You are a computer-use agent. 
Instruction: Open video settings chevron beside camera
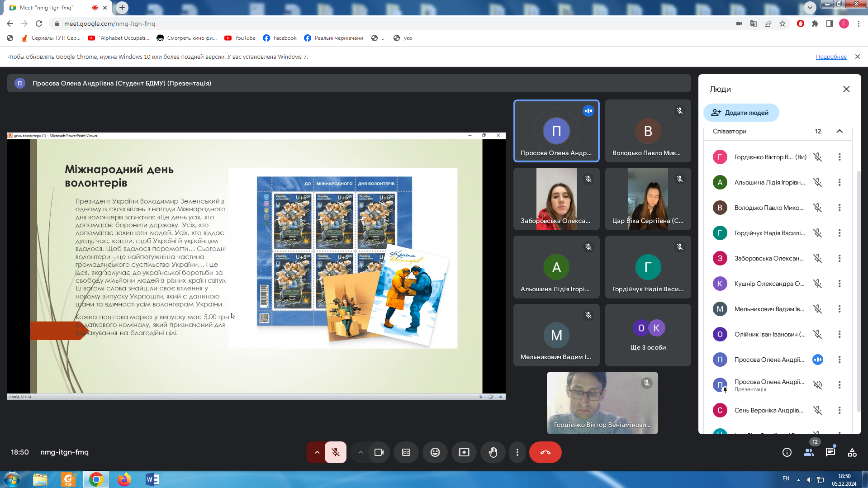(x=360, y=452)
